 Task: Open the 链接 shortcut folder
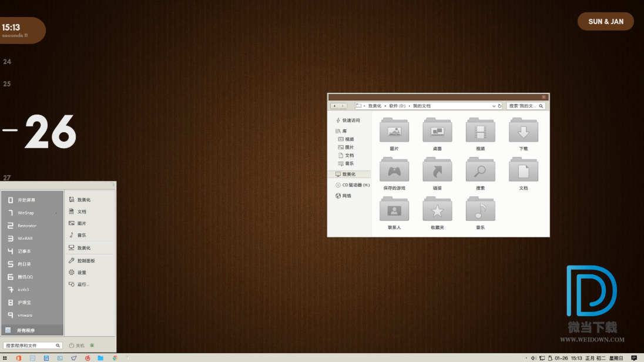[437, 173]
